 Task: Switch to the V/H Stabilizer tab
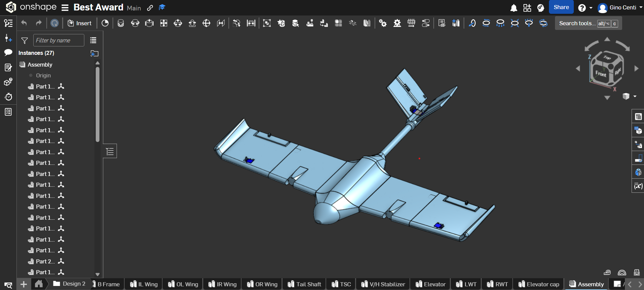[383, 284]
